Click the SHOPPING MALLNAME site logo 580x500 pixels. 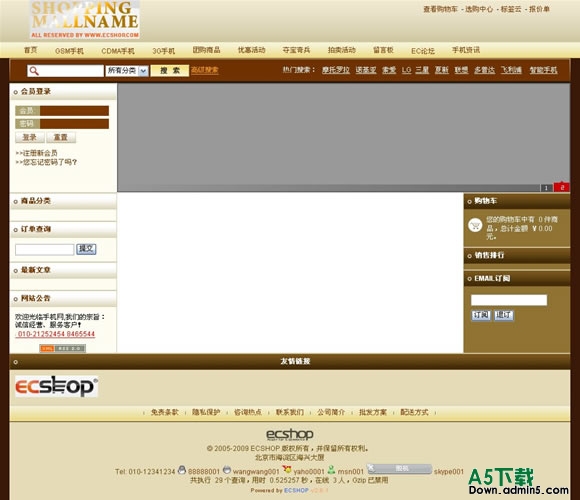click(85, 19)
